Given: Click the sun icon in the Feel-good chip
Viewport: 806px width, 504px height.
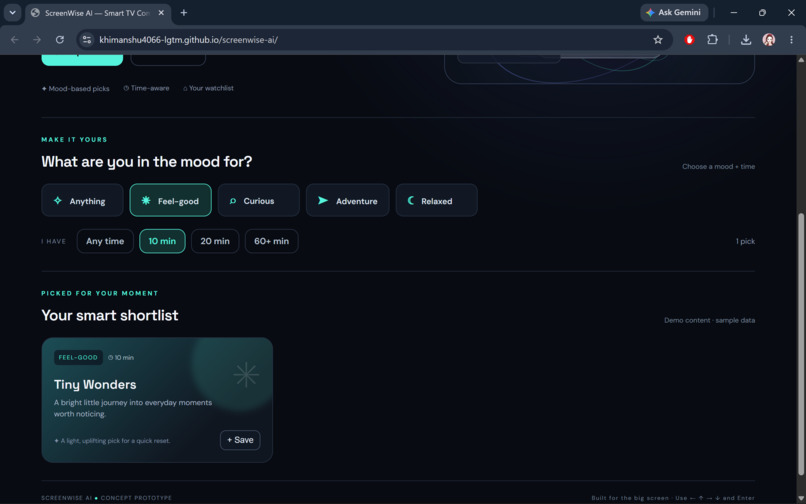Looking at the screenshot, I should point(146,201).
